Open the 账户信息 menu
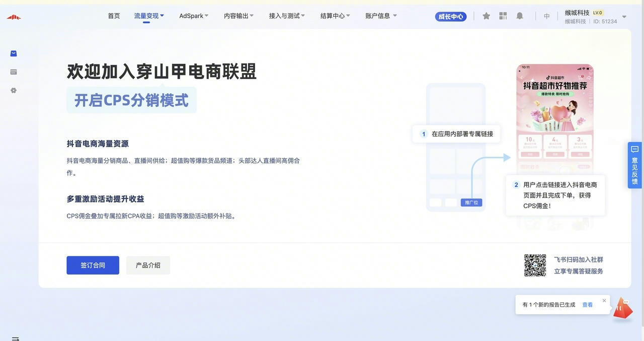644x341 pixels. click(x=381, y=16)
